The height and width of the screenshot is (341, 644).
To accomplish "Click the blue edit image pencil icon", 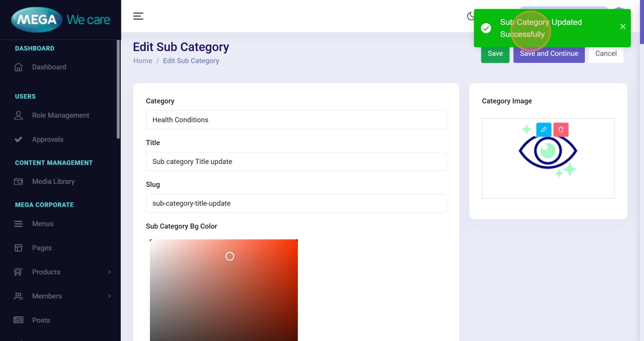I will 543,129.
